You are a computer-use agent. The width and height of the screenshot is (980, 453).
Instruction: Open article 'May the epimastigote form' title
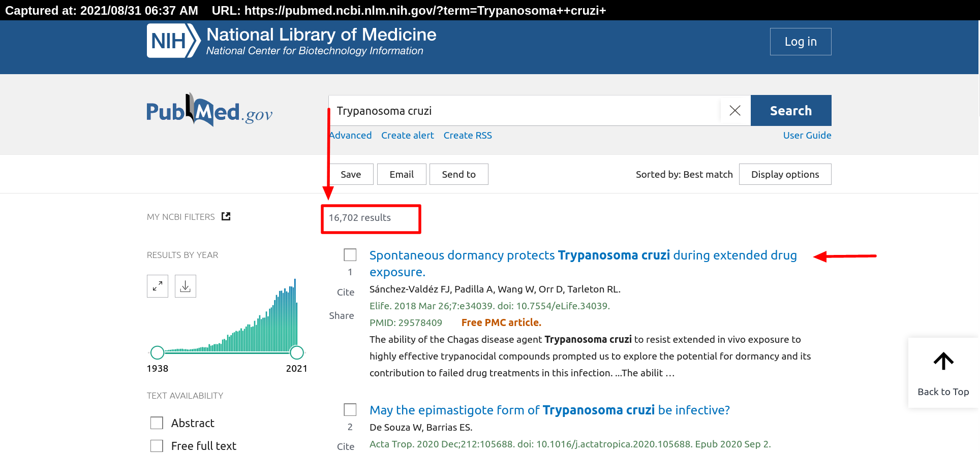coord(549,410)
